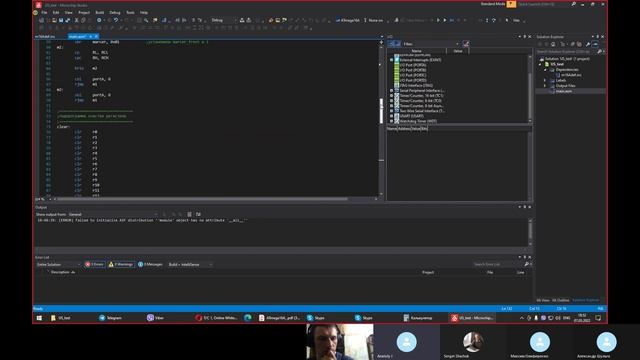Viewport: 640px width, 360px height.
Task: Open the Project menu
Action: 84,13
